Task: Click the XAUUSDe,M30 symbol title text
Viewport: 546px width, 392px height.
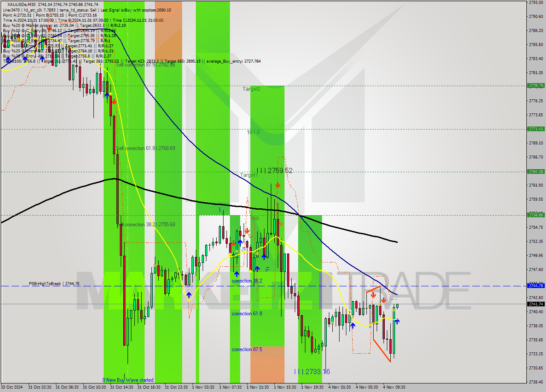Action: [x=21, y=5]
